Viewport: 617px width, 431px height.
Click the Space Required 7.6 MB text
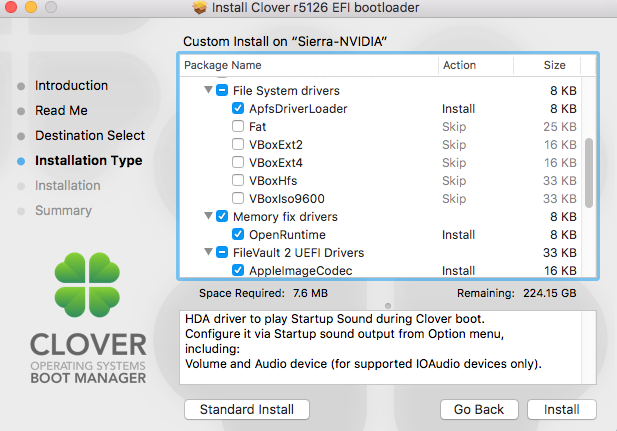263,293
